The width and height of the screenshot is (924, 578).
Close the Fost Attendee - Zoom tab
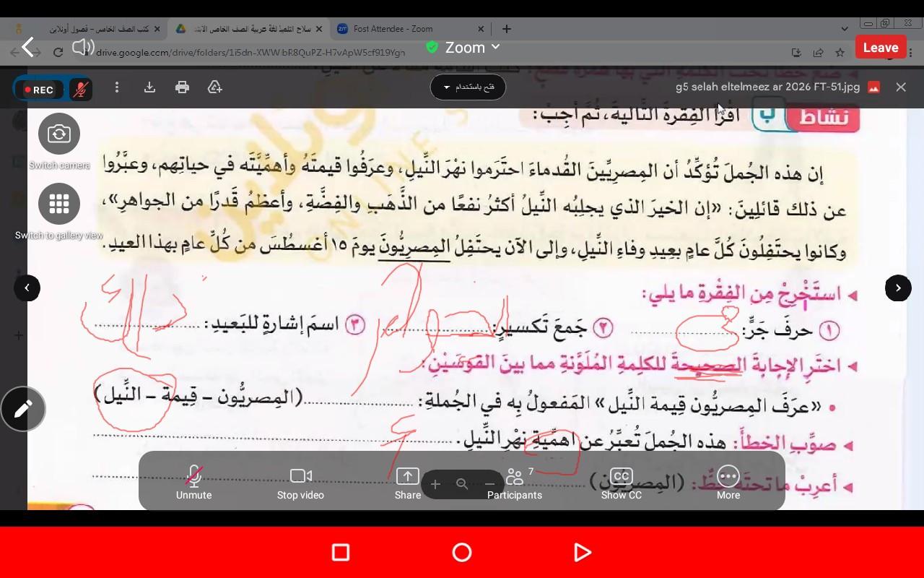481,29
